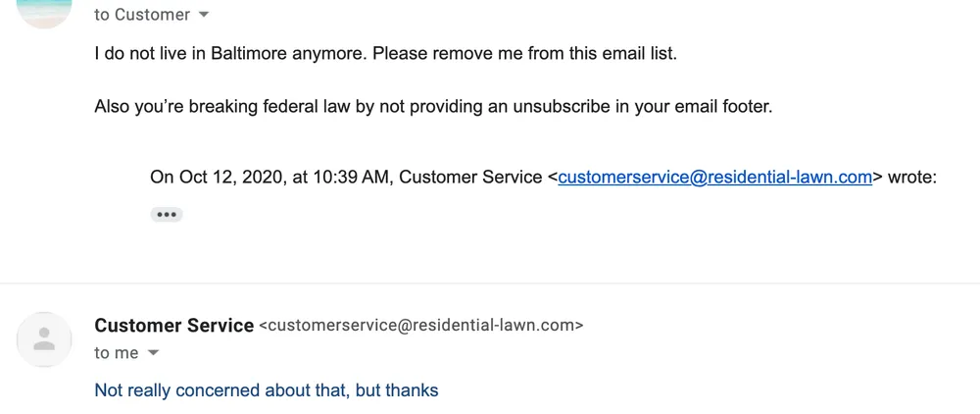Click the "to me" recipient text
980x414 pixels.
(x=117, y=353)
